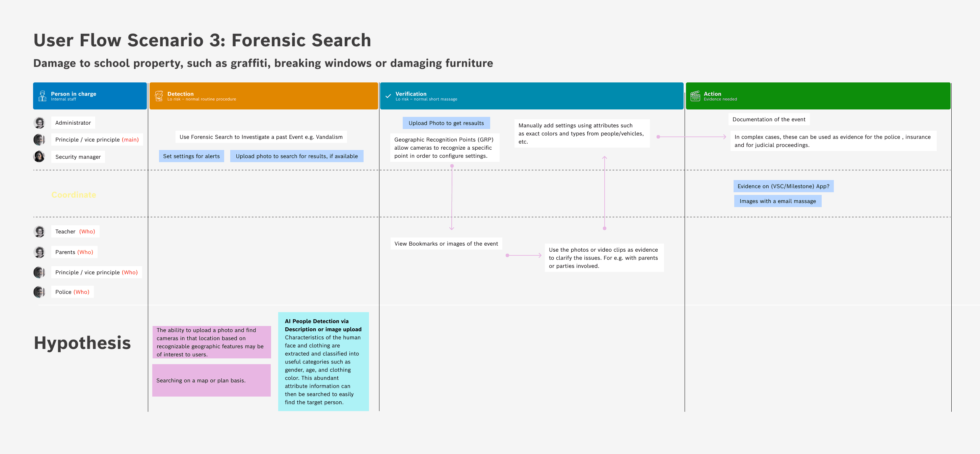Select the 'Set settings for alerts' tag
The height and width of the screenshot is (454, 980).
[191, 156]
